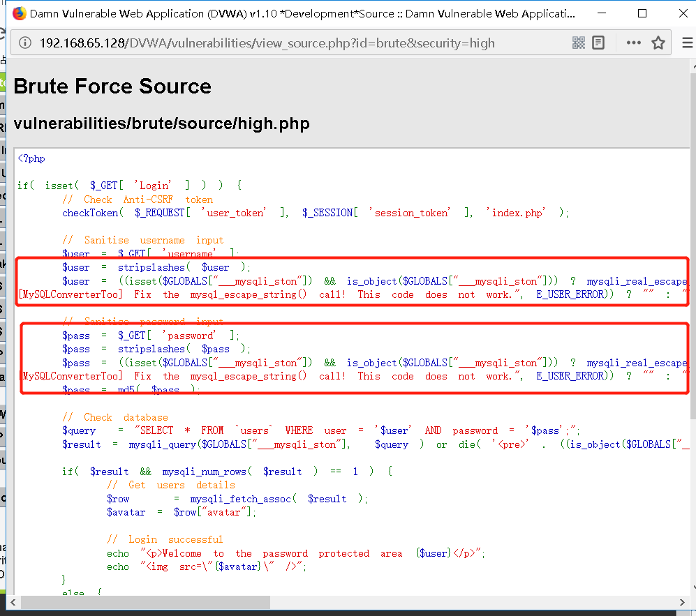The image size is (696, 616).
Task: Click "$pass = $_GET[ 'password' ];" line
Action: tap(151, 336)
